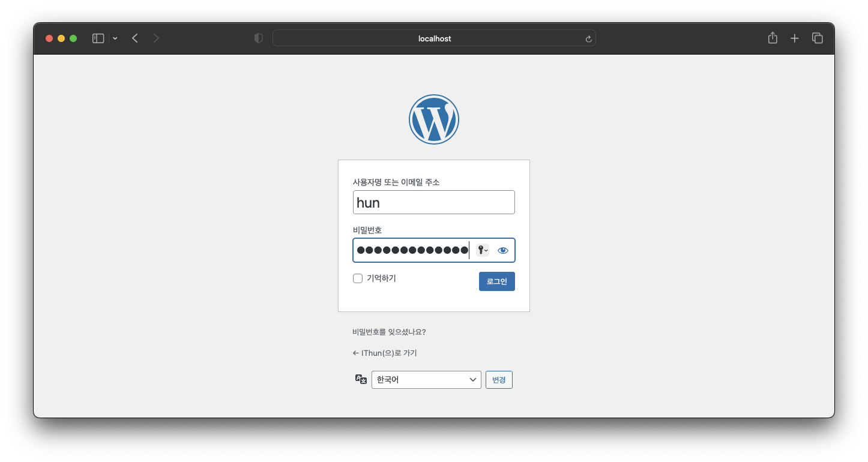Follow the IThun(으)로 가기 link

click(x=385, y=353)
